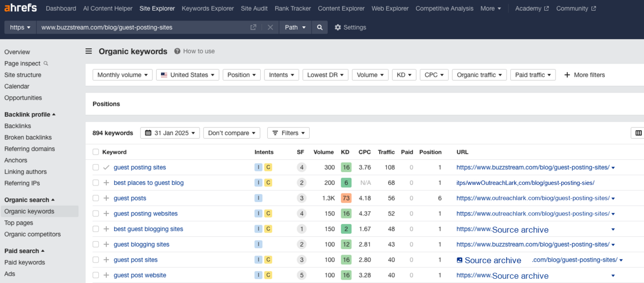Check the guest post sites row checkbox
644x283 pixels.
click(x=96, y=260)
